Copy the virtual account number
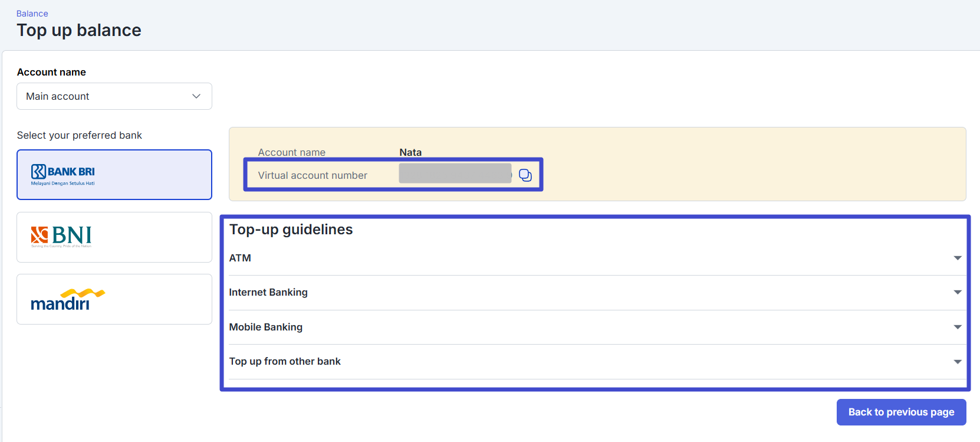The image size is (980, 442). point(525,175)
